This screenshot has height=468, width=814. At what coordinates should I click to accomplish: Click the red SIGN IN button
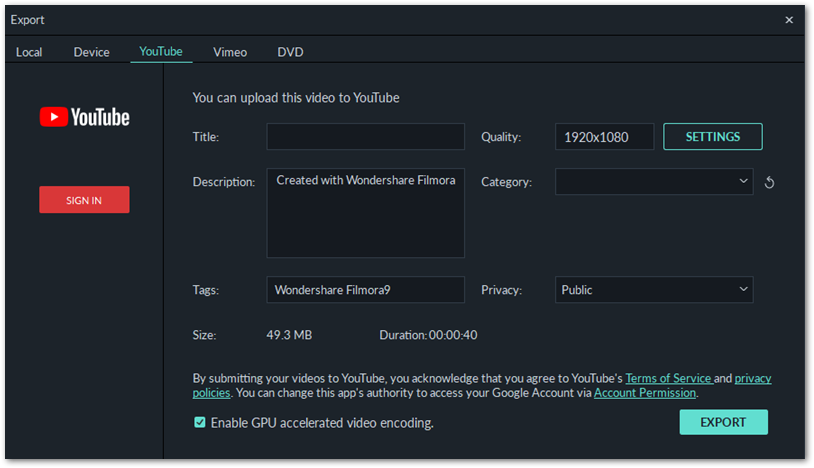(84, 200)
